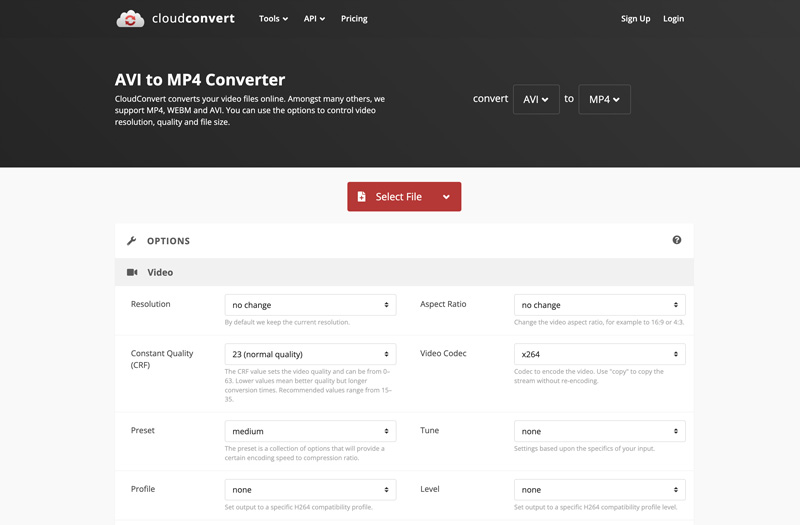The width and height of the screenshot is (800, 525).
Task: Click the 'The CRF value sets the video quality' description
Action: [308, 385]
